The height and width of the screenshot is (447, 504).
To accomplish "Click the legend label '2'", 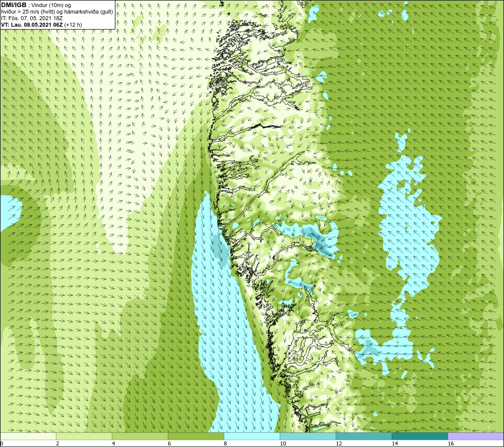I will 57,443.
